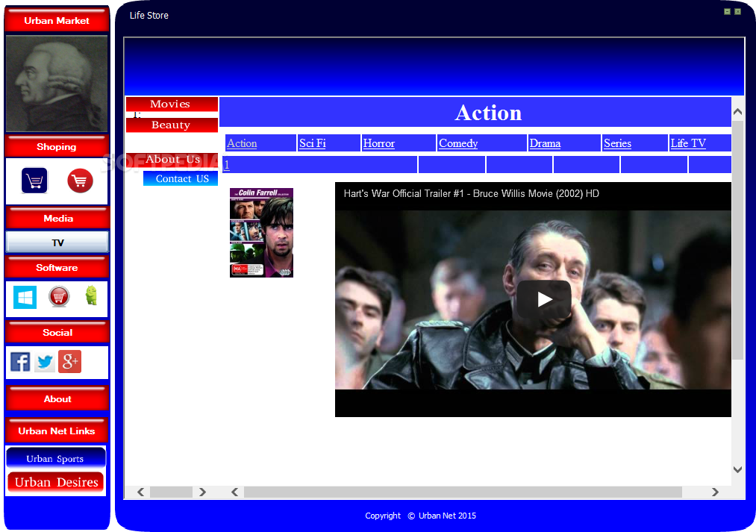Open the Series genre link
Image resolution: width=756 pixels, height=532 pixels.
(618, 143)
